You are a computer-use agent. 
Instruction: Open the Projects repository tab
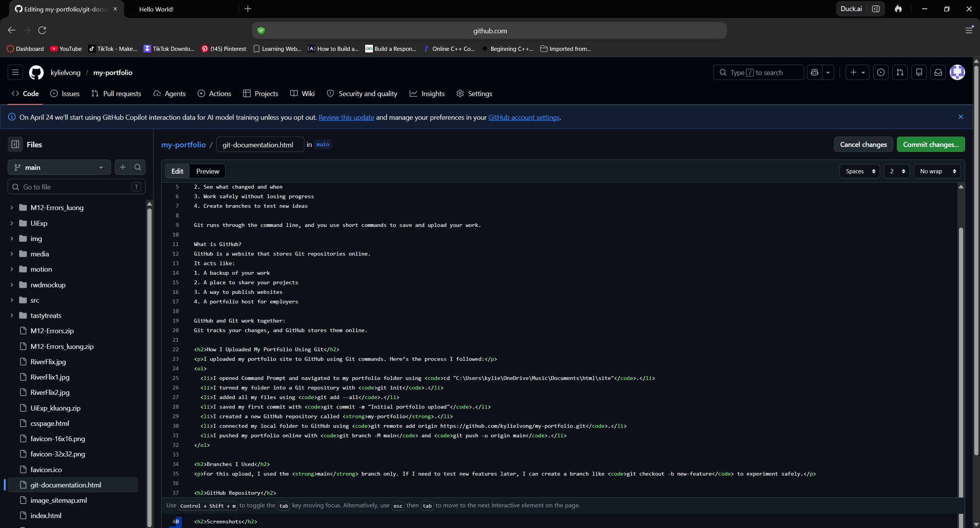coord(261,93)
